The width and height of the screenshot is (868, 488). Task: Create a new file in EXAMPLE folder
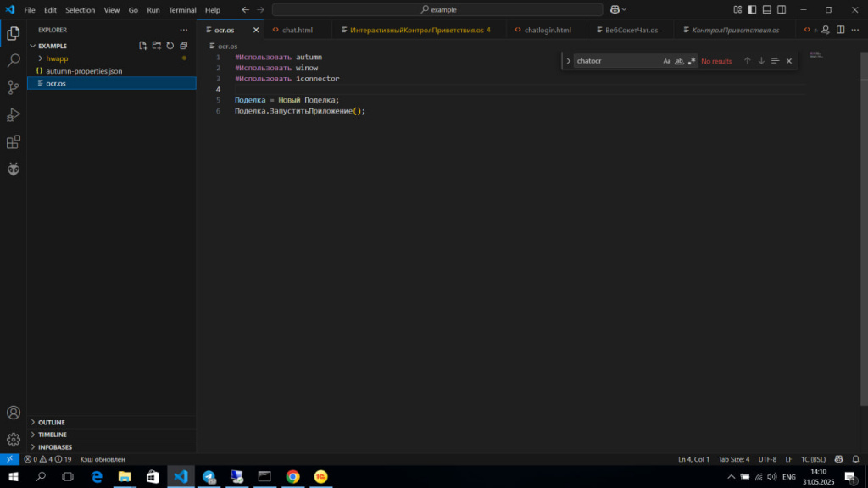tap(142, 46)
